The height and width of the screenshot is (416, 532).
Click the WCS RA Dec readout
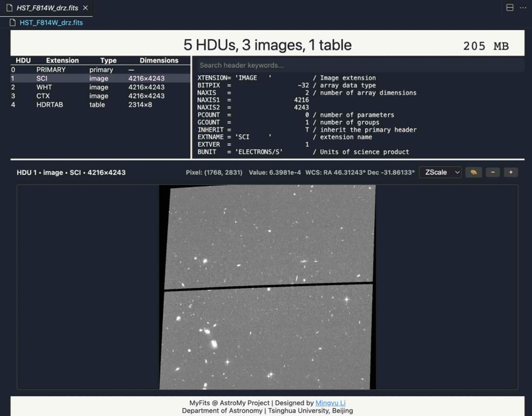click(x=360, y=172)
